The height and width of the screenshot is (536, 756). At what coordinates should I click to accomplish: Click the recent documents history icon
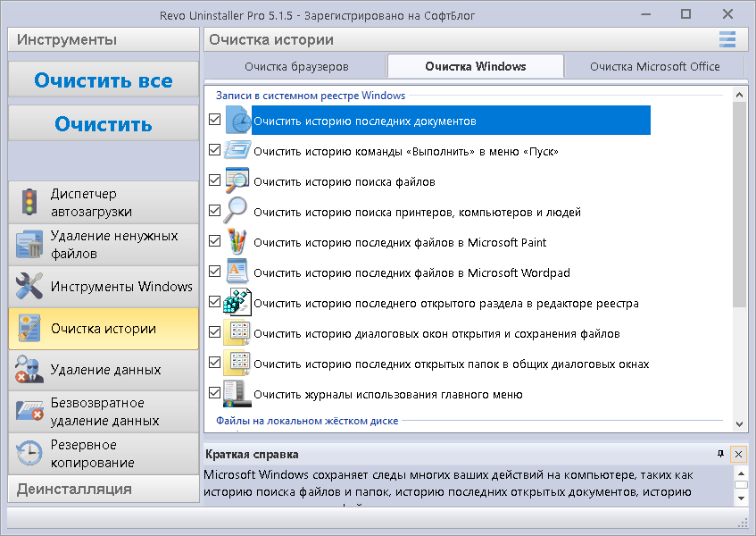click(x=238, y=121)
